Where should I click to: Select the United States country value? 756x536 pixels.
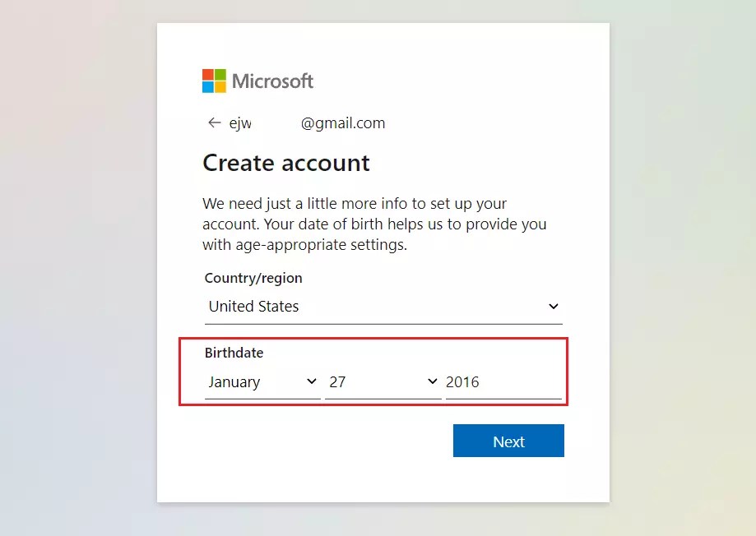coord(253,305)
